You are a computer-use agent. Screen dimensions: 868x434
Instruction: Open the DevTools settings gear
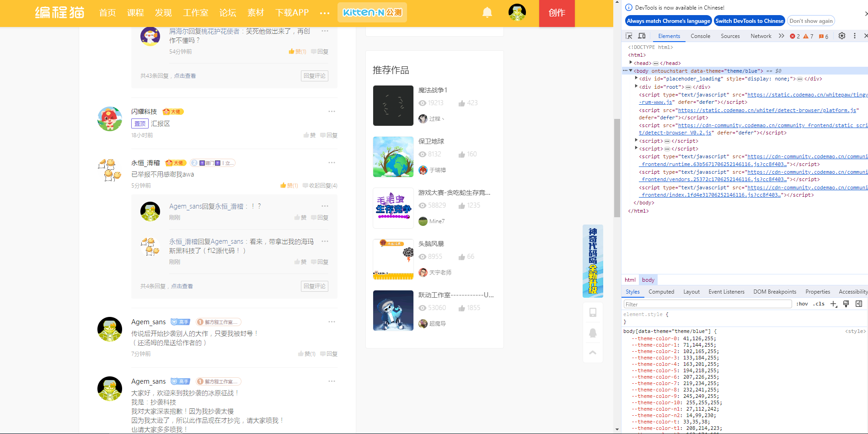coord(842,36)
